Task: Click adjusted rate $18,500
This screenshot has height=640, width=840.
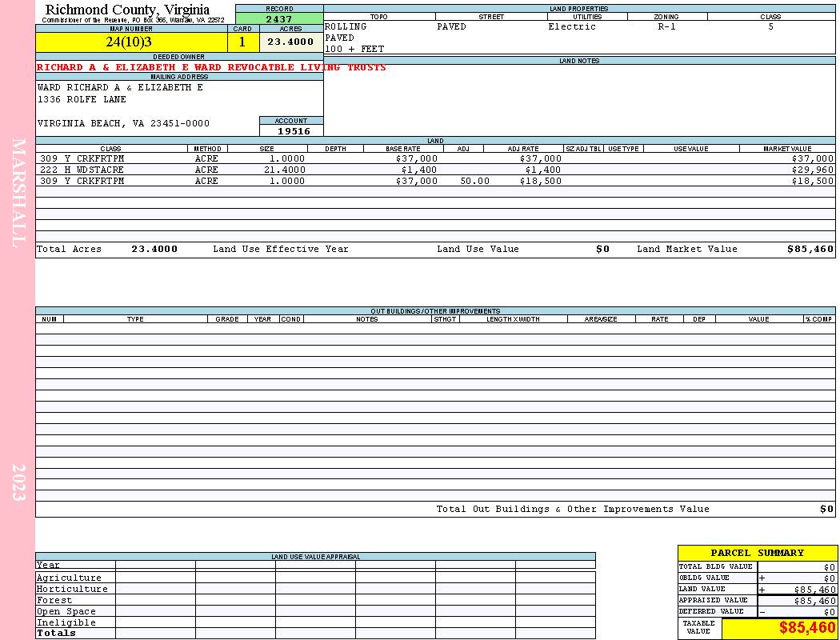Action: pyautogui.click(x=541, y=181)
